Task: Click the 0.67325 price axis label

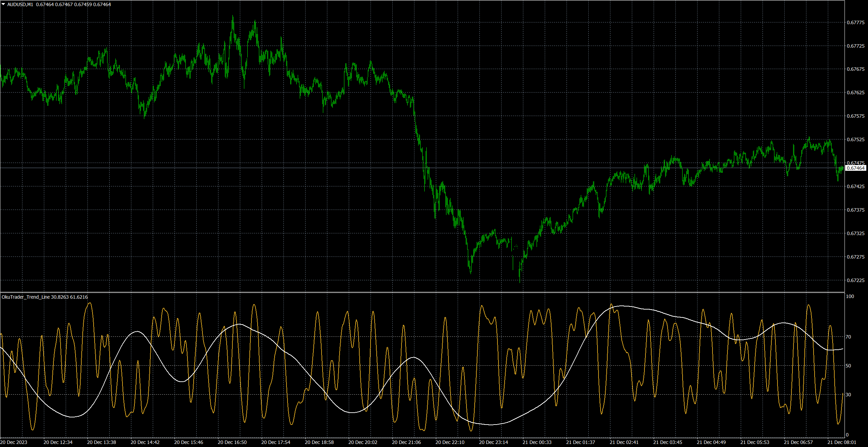Action: (855, 233)
